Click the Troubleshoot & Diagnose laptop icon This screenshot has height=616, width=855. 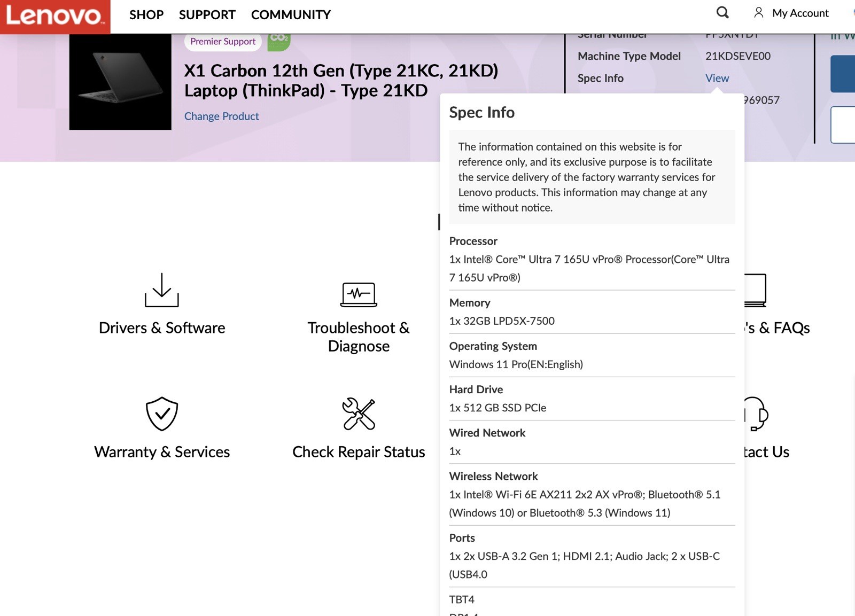pos(359,294)
